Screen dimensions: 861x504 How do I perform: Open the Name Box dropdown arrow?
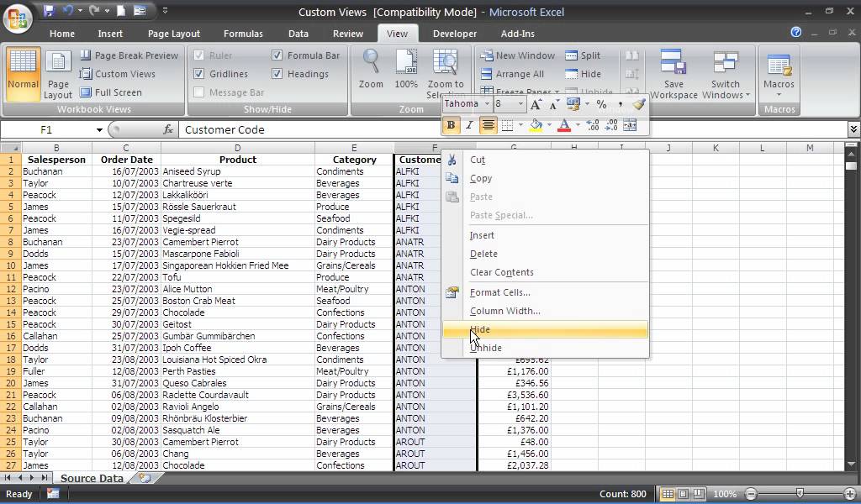99,130
